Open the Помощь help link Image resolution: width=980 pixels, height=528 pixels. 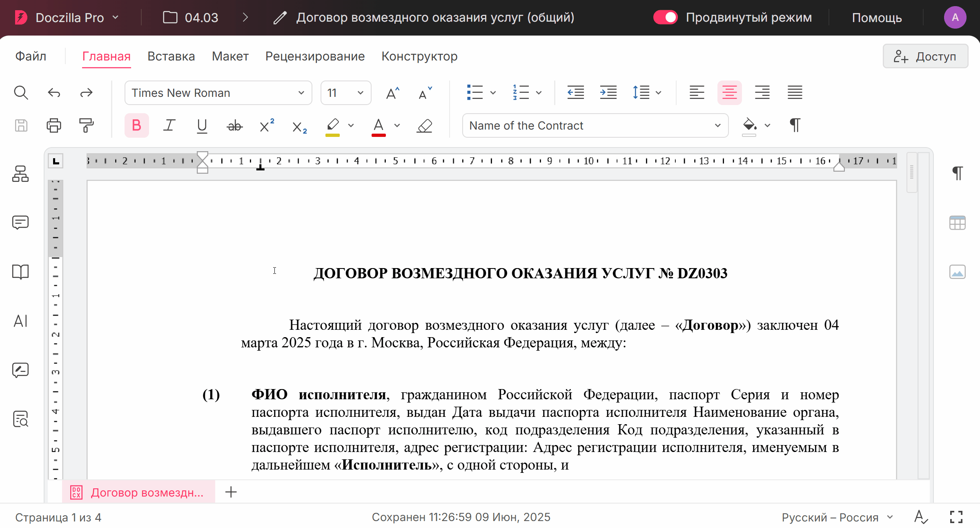(877, 18)
